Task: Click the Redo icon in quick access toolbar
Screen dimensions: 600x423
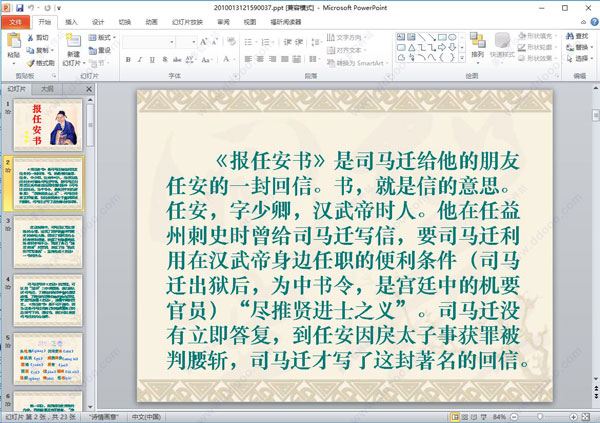Action: [x=47, y=7]
